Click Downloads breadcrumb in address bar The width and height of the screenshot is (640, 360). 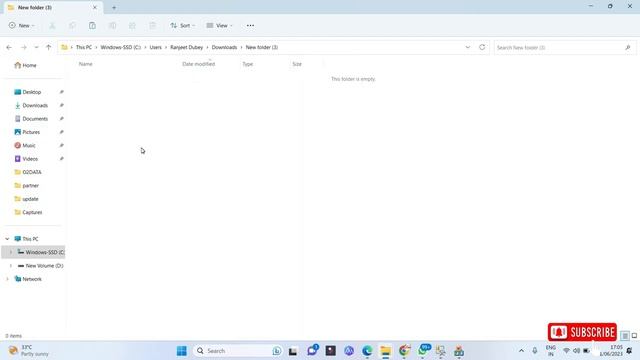(x=224, y=47)
